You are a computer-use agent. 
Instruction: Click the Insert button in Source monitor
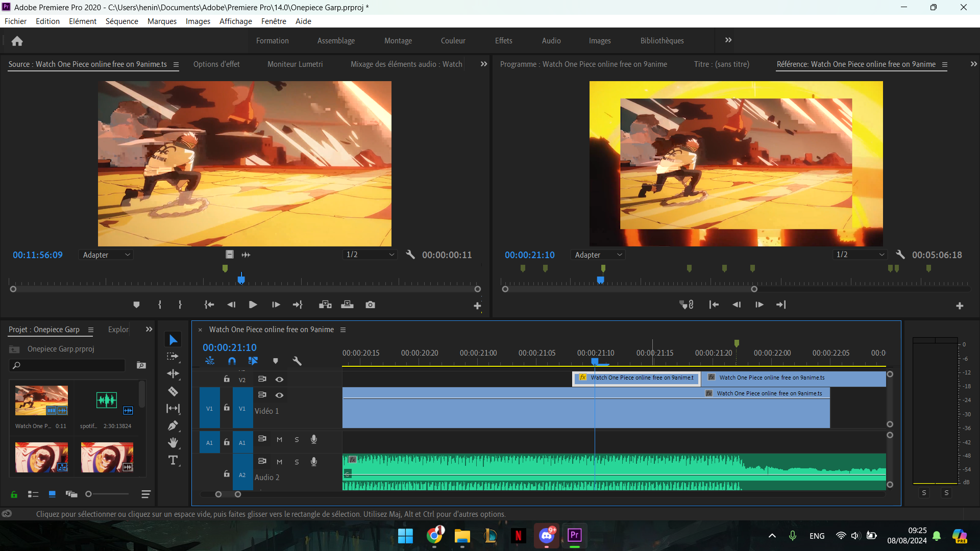[x=325, y=305]
